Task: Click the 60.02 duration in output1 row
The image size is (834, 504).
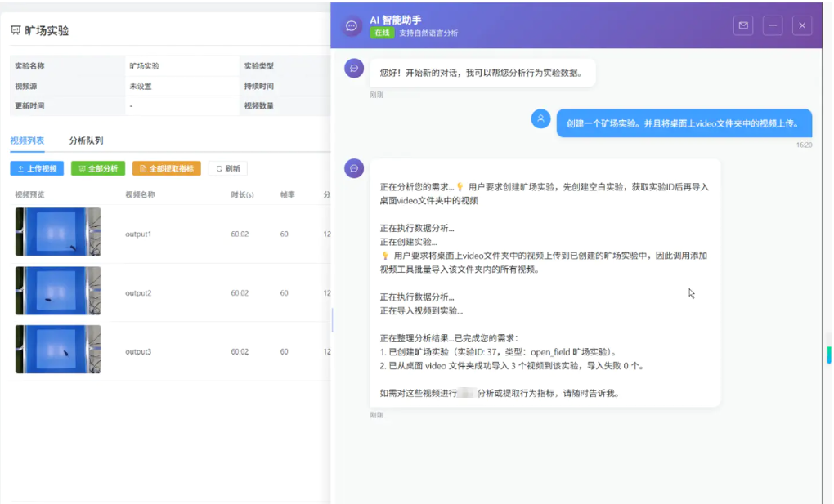Action: [x=240, y=234]
